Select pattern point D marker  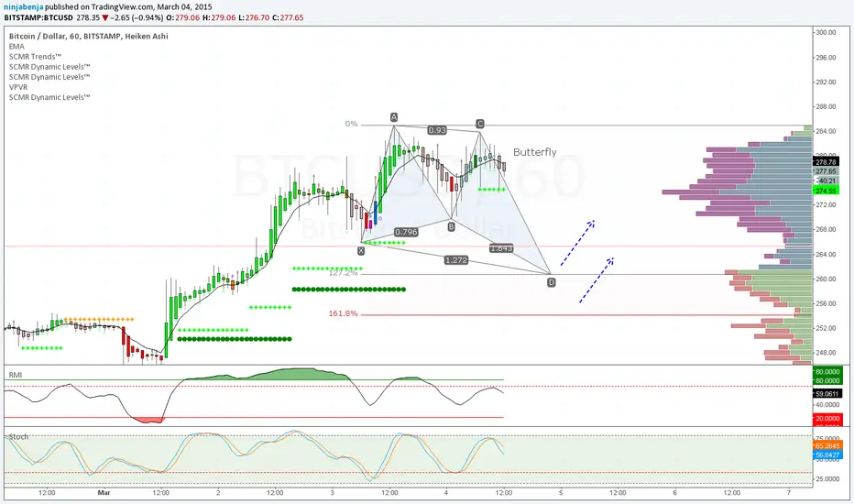point(552,282)
